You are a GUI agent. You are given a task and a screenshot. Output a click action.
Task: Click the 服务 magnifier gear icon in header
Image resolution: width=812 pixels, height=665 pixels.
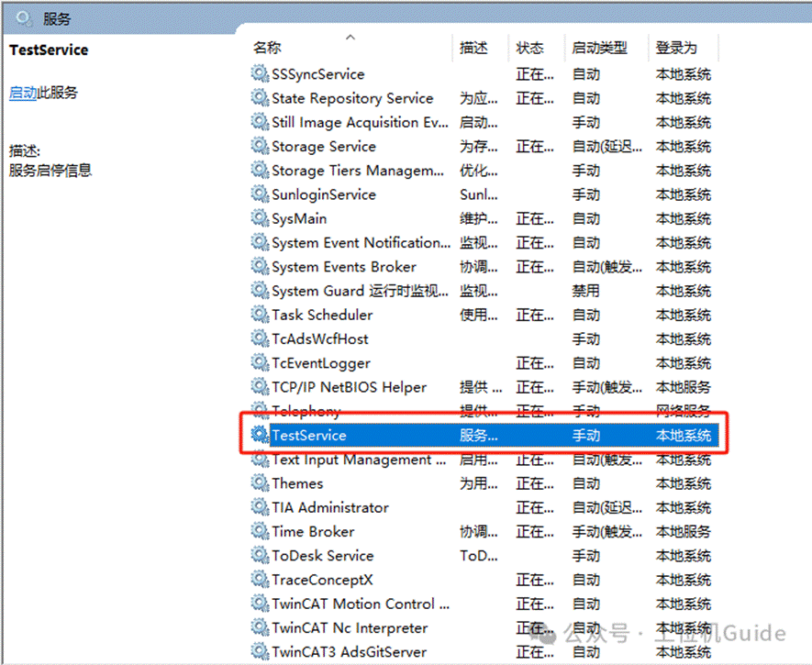pos(23,18)
